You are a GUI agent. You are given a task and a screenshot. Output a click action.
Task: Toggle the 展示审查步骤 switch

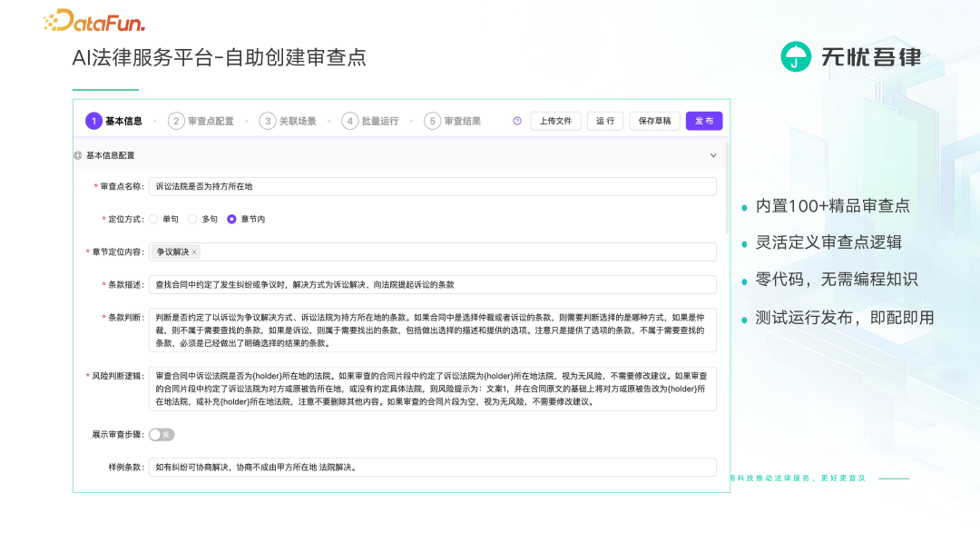(162, 435)
